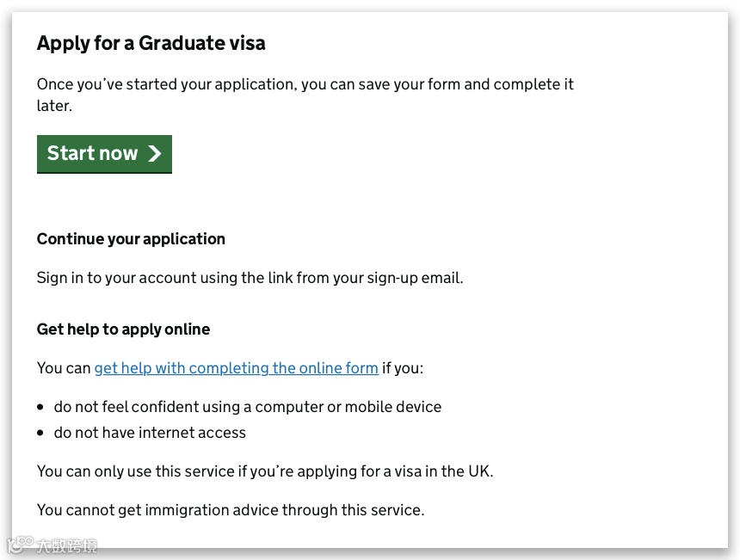Image resolution: width=740 pixels, height=560 pixels.
Task: Click the watermark logo icon at bottom-left
Action: [x=19, y=545]
